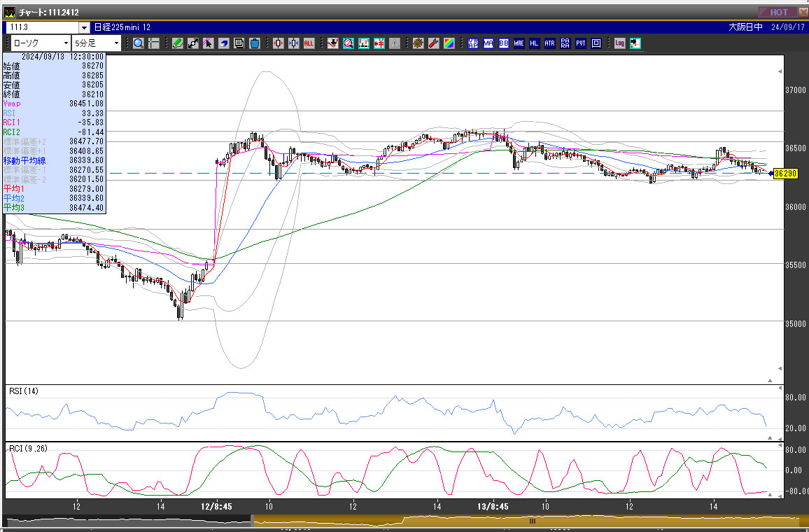This screenshot has width=809, height=532.
Task: Click the 標準偏差+2 36477.70 row
Action: click(54, 141)
